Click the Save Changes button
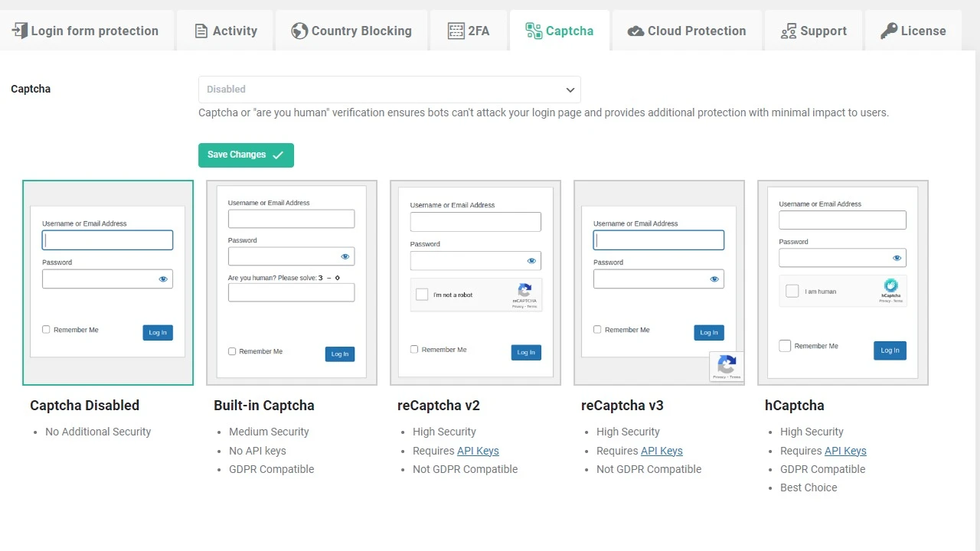The height and width of the screenshot is (551, 980). [x=246, y=155]
